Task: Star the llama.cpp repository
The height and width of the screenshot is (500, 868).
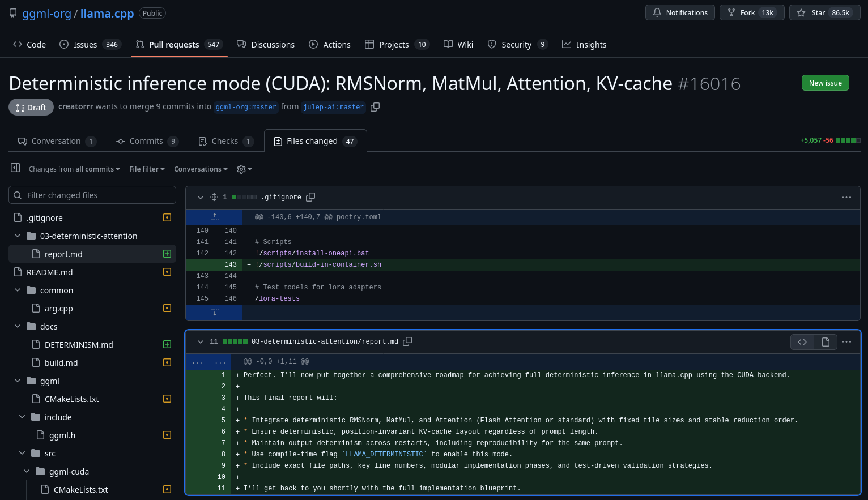Action: [824, 12]
